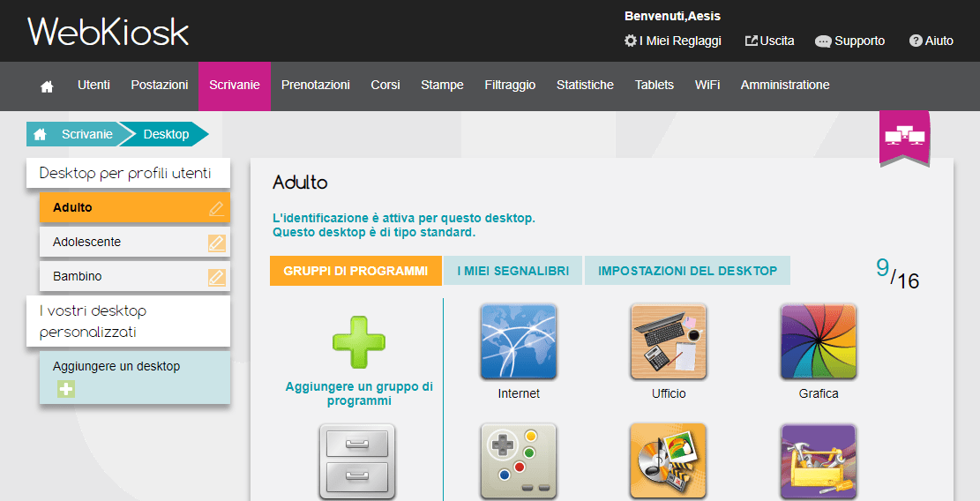Open the Statistiche menu
The image size is (980, 501).
585,85
